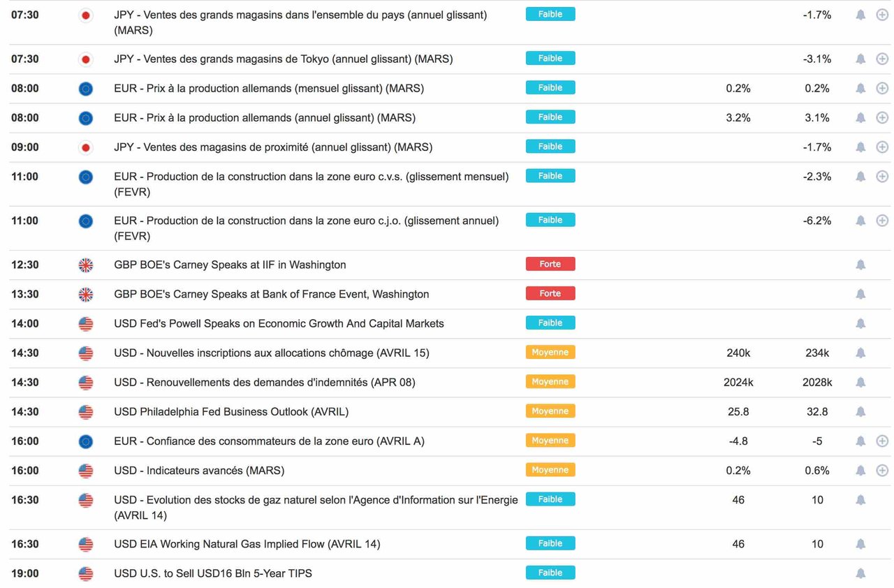Click the bell for Philadelphia Fed Business Outlook
The image size is (894, 588).
point(860,412)
